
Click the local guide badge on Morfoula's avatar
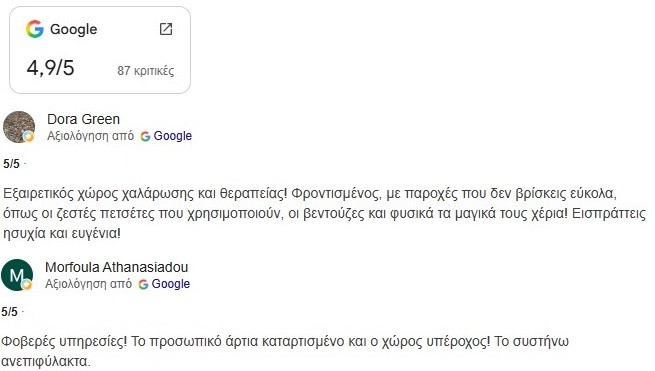pos(27,284)
